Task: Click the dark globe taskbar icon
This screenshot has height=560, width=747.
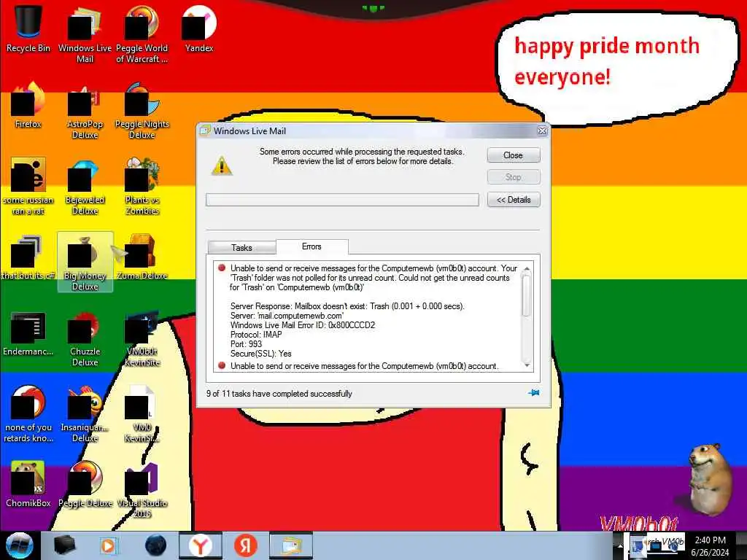Action: click(x=156, y=545)
